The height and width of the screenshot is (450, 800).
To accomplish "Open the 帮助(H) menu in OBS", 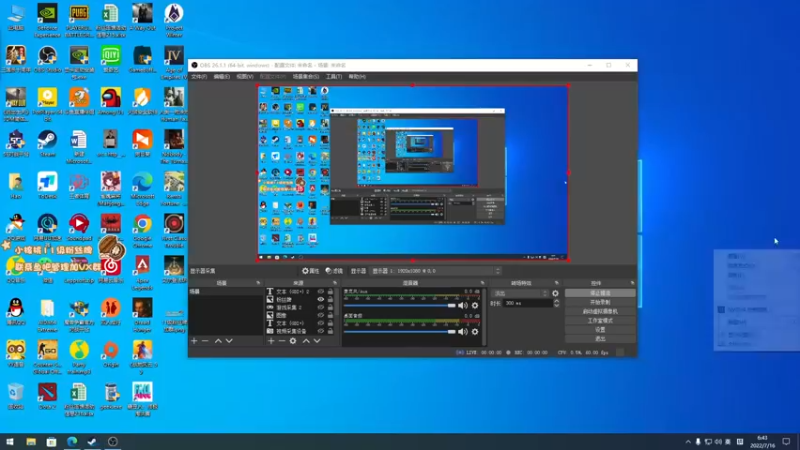I will pos(357,77).
